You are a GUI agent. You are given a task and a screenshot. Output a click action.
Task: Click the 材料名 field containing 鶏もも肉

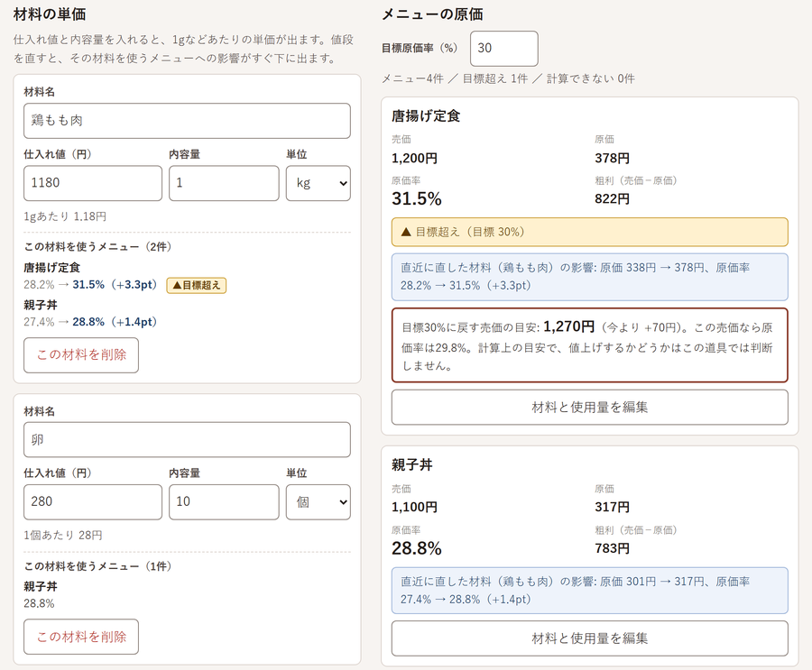187,121
